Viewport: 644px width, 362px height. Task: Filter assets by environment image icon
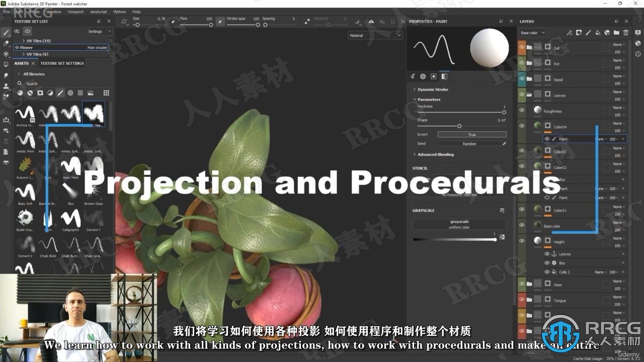(91, 93)
